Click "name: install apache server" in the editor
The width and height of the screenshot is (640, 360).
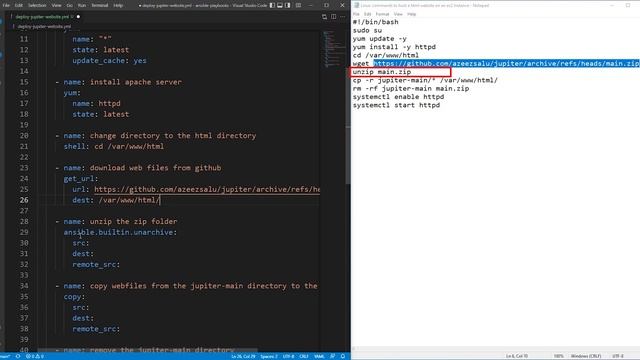pyautogui.click(x=122, y=82)
